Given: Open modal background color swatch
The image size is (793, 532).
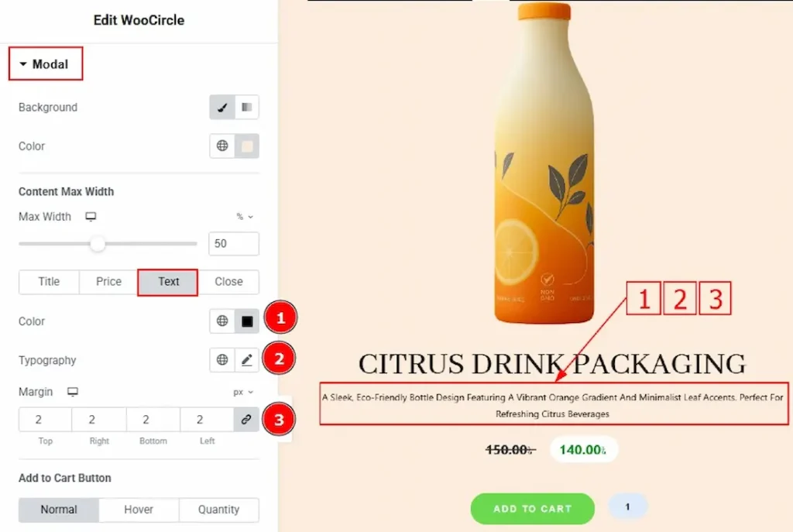Looking at the screenshot, I should click(247, 146).
